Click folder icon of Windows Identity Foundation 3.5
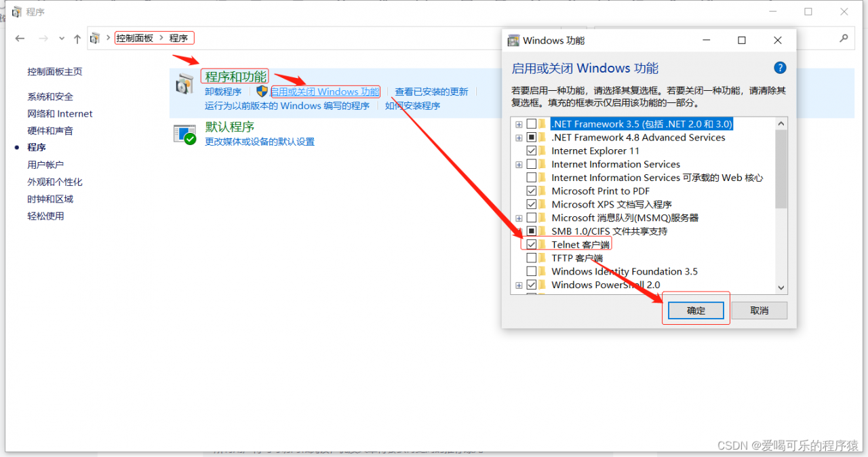The width and height of the screenshot is (868, 457). (x=542, y=271)
